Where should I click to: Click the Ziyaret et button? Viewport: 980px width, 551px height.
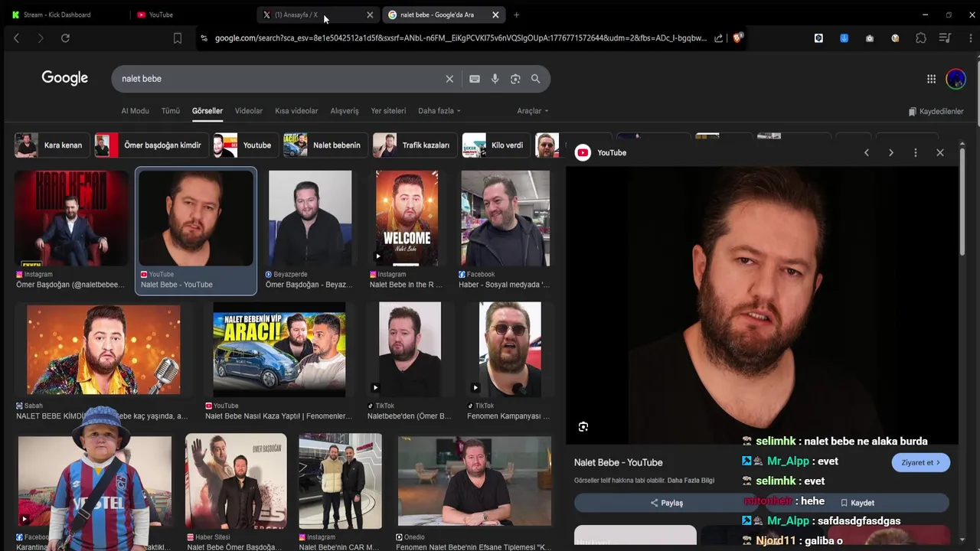coord(921,462)
